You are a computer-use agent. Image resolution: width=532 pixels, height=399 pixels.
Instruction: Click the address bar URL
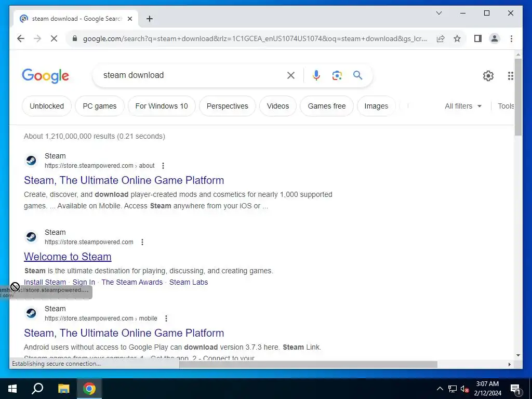[x=255, y=38]
